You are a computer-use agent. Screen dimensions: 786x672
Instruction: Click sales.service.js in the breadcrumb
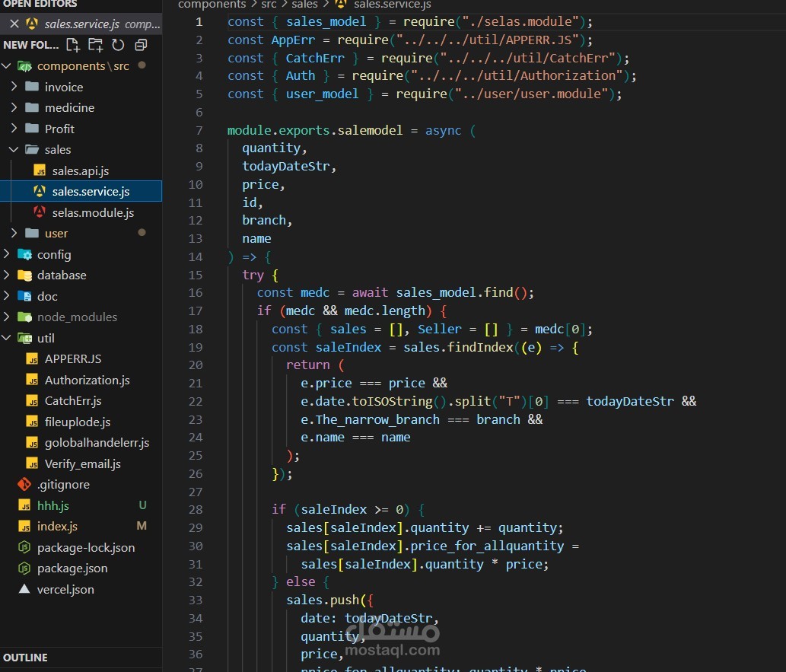click(x=392, y=5)
